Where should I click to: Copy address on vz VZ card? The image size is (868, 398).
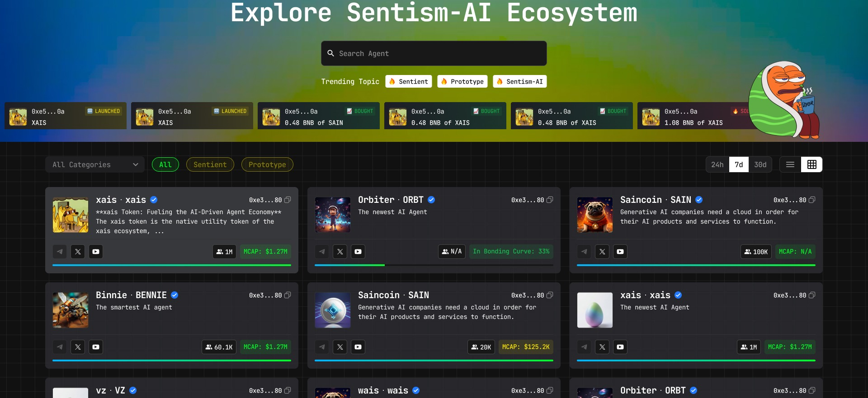pos(288,390)
